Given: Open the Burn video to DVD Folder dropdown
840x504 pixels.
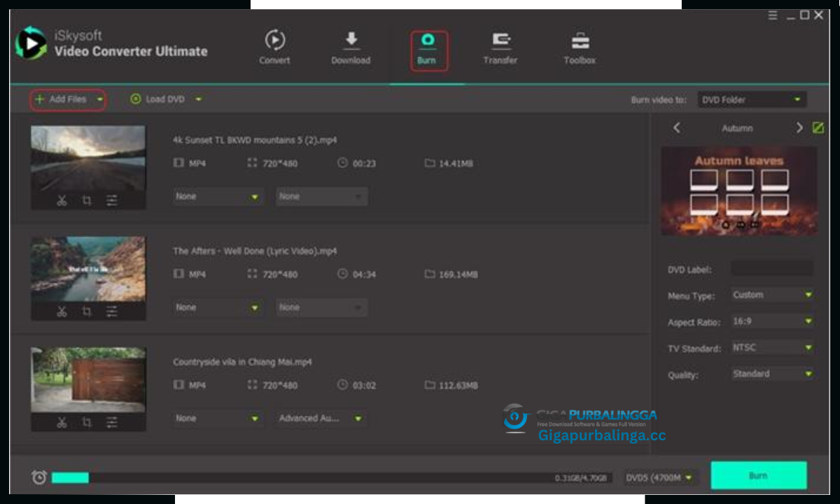Looking at the screenshot, I should tap(752, 100).
